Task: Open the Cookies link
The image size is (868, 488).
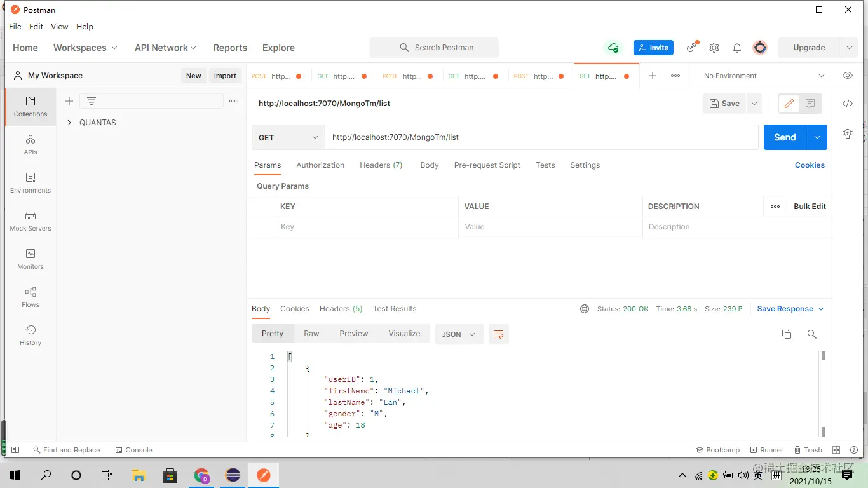Action: click(810, 165)
